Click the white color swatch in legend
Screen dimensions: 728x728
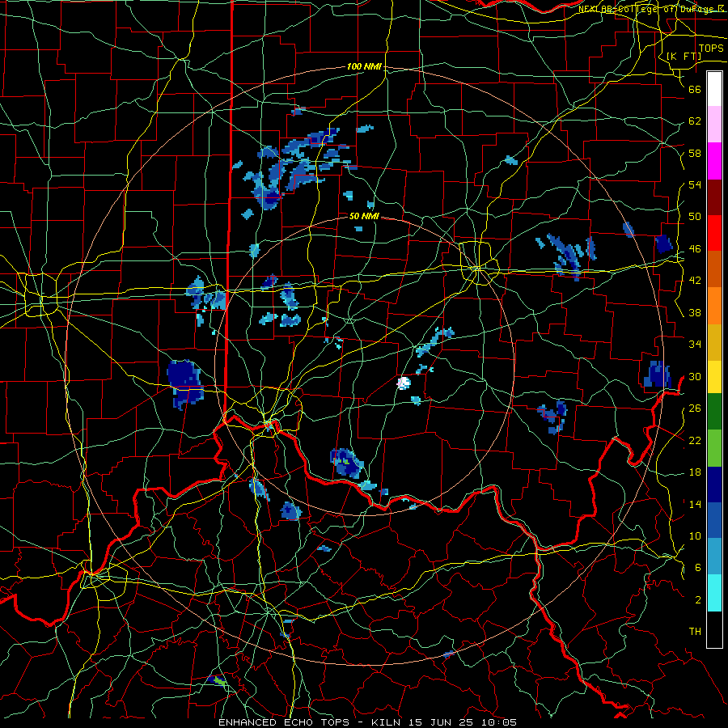coord(714,89)
